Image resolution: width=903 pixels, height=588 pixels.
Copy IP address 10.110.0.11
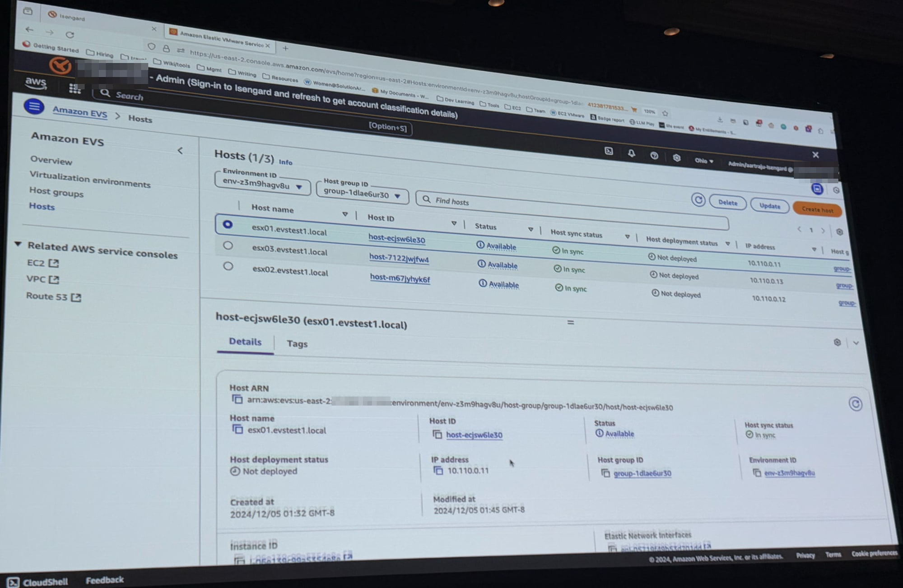[438, 470]
